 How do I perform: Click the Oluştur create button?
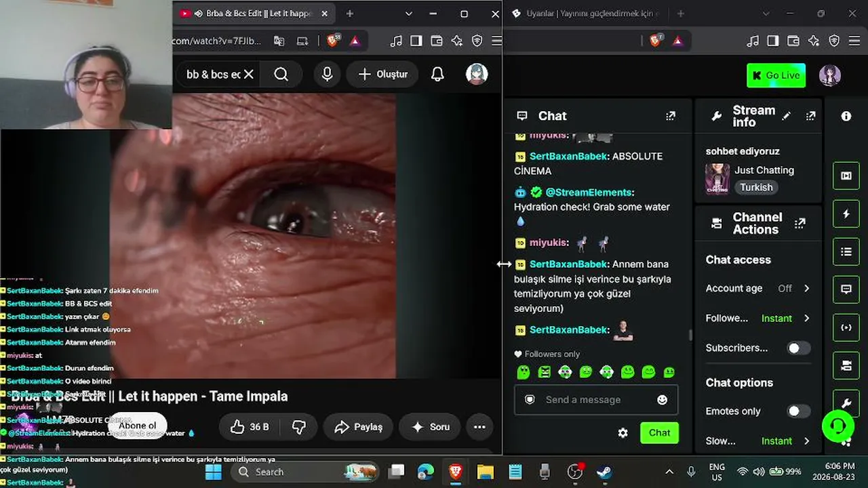click(383, 74)
